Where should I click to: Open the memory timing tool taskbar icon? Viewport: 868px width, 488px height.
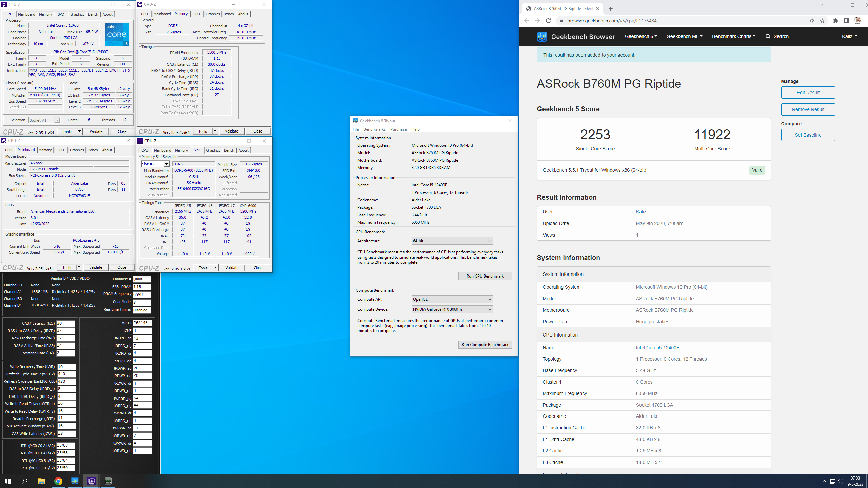[x=108, y=481]
